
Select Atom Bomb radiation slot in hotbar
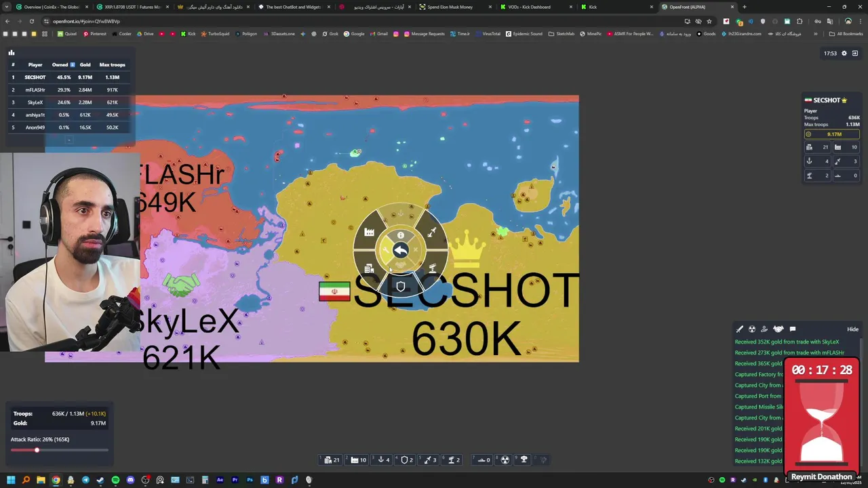(505, 460)
